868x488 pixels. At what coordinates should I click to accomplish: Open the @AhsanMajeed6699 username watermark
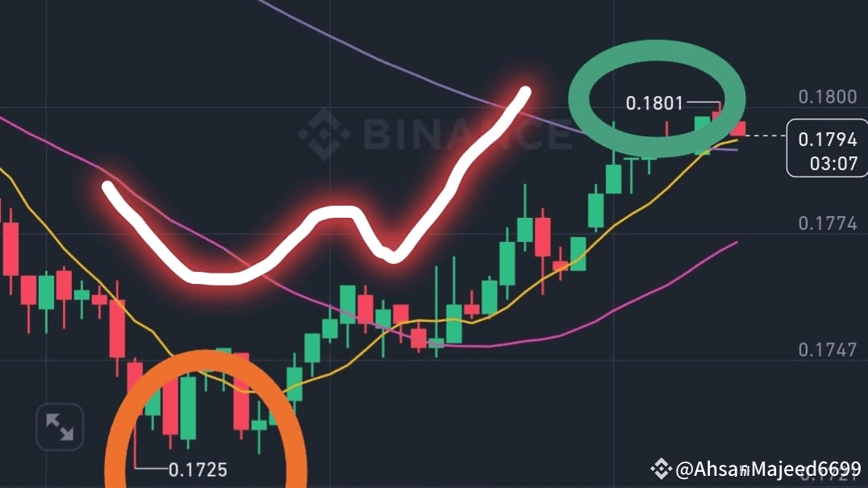pyautogui.click(x=768, y=469)
